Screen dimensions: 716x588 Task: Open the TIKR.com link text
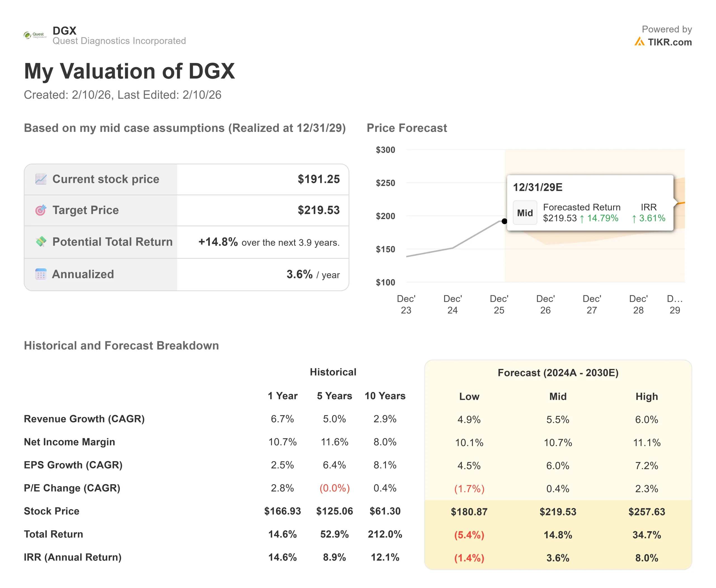(x=670, y=42)
